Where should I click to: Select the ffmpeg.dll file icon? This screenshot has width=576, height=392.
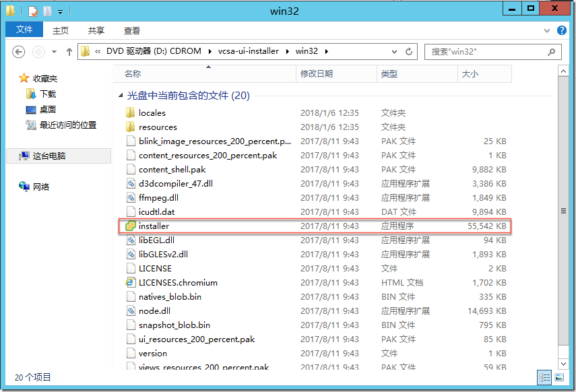131,197
